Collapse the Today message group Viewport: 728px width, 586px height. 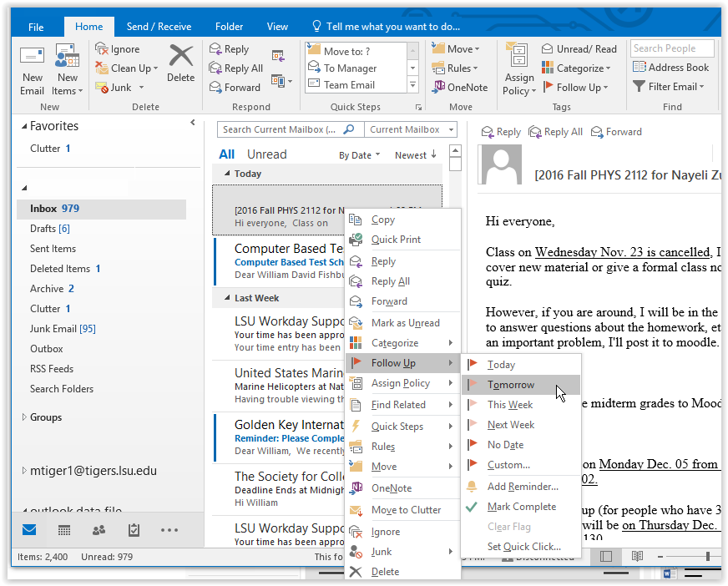click(x=227, y=173)
